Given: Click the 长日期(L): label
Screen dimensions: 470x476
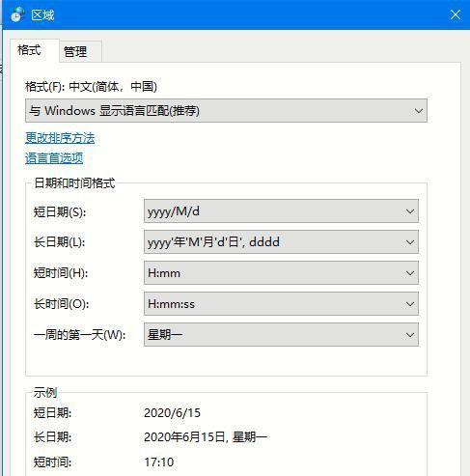Looking at the screenshot, I should pos(59,242).
